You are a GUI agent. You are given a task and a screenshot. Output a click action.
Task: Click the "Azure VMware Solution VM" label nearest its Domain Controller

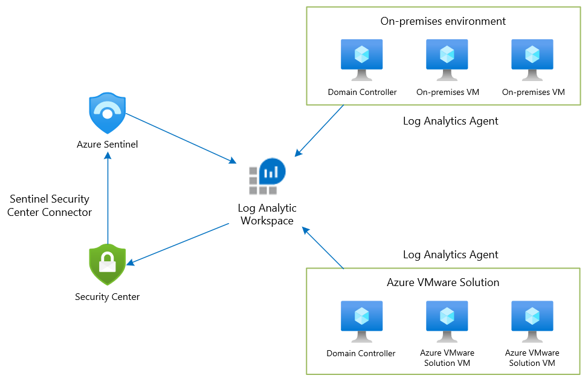[447, 358]
